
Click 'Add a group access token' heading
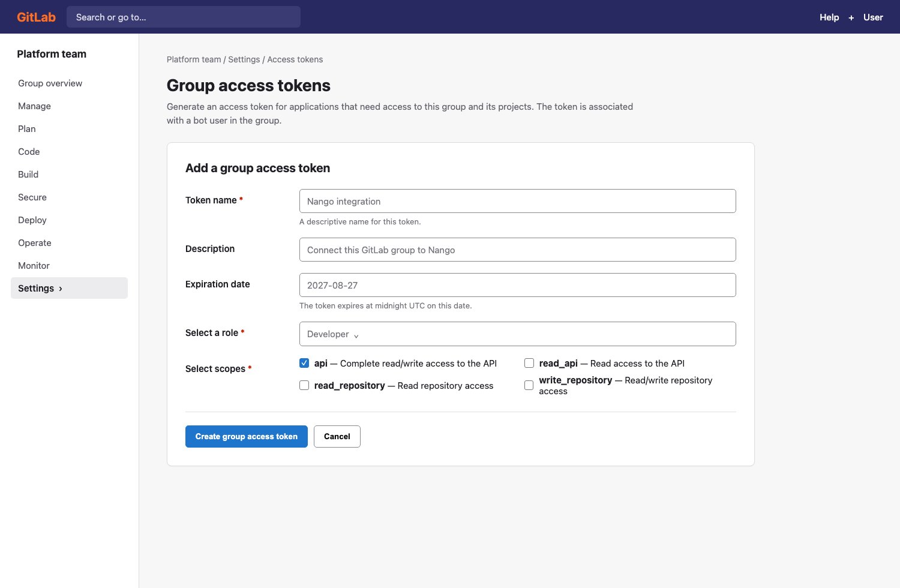pos(257,168)
